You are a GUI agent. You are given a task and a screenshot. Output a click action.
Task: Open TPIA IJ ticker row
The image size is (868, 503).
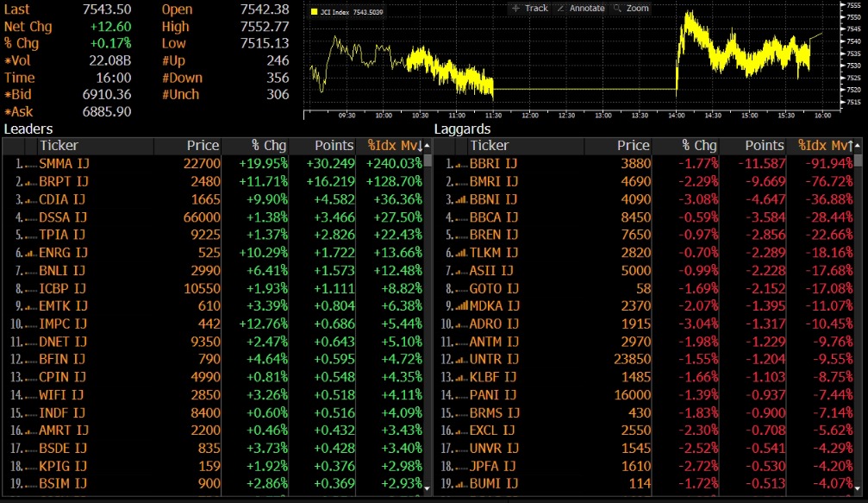tap(62, 235)
